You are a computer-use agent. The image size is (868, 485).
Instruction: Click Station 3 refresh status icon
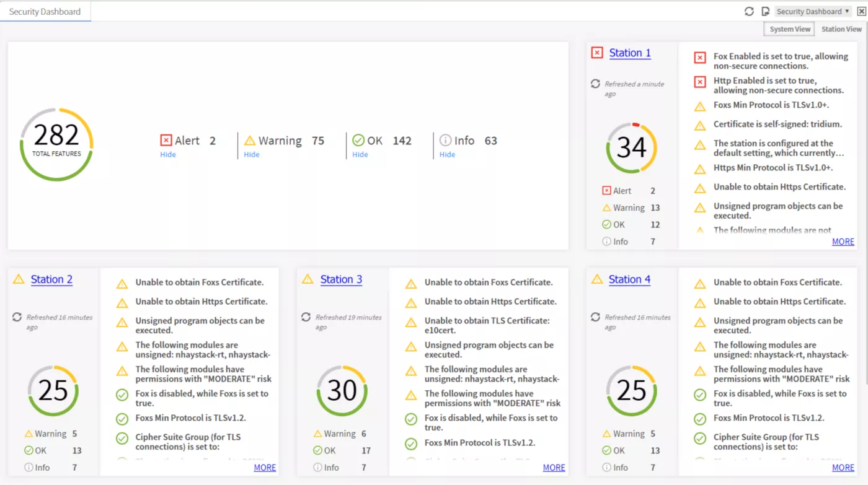click(306, 317)
